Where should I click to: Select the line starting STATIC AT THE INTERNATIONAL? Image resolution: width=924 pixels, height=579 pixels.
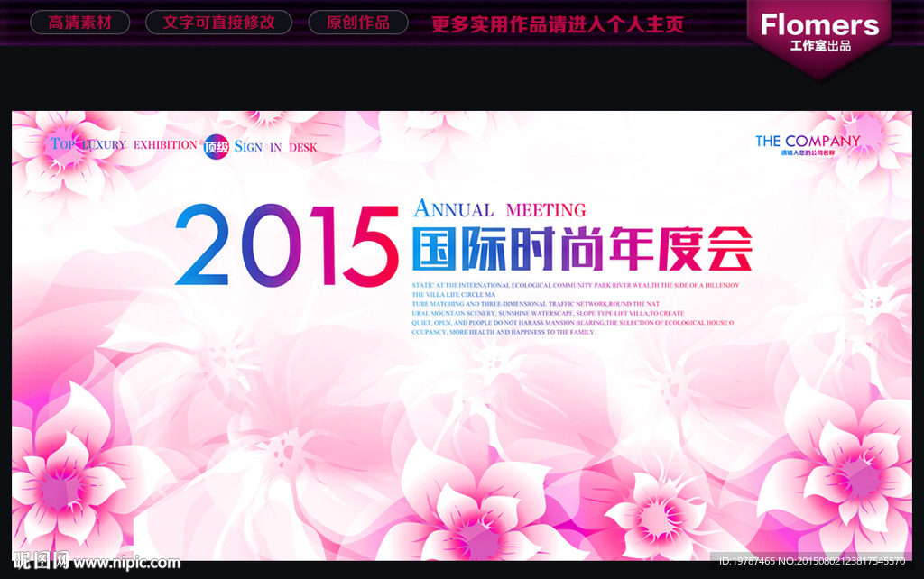pos(575,285)
